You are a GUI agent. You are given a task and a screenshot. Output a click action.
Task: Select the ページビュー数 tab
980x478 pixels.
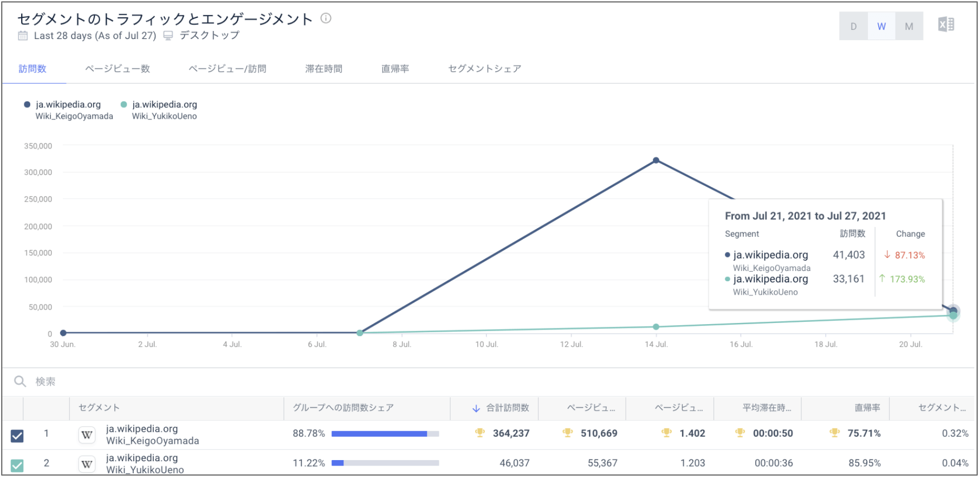coord(118,69)
